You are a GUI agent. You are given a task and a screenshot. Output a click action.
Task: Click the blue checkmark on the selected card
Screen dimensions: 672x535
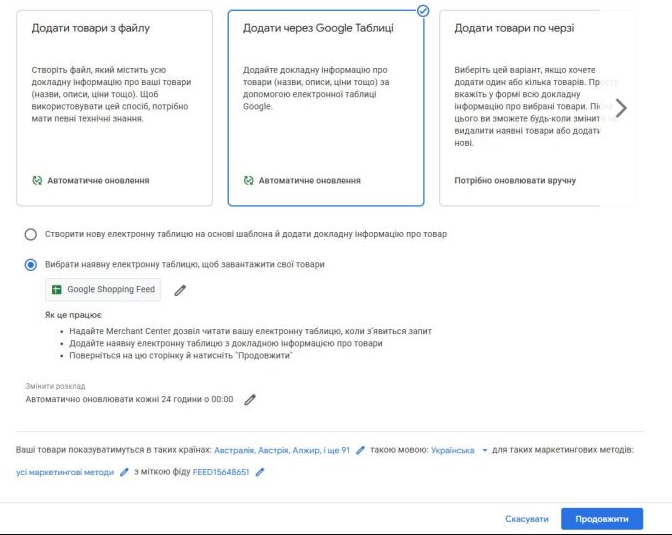pyautogui.click(x=423, y=11)
